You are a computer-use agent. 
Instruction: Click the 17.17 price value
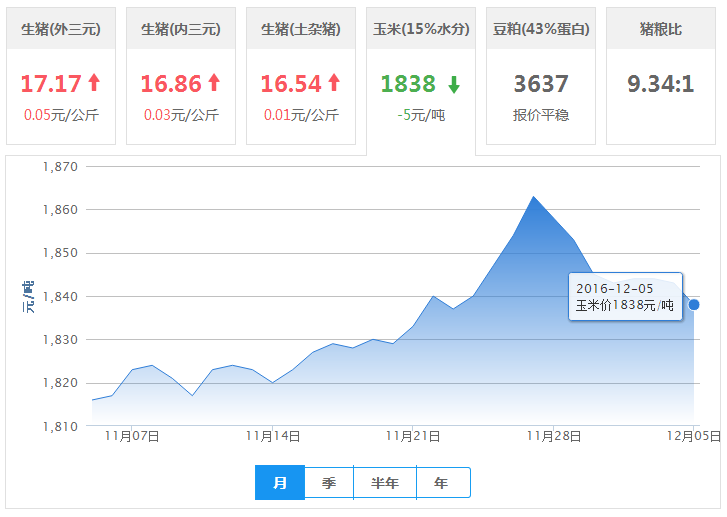point(51,84)
